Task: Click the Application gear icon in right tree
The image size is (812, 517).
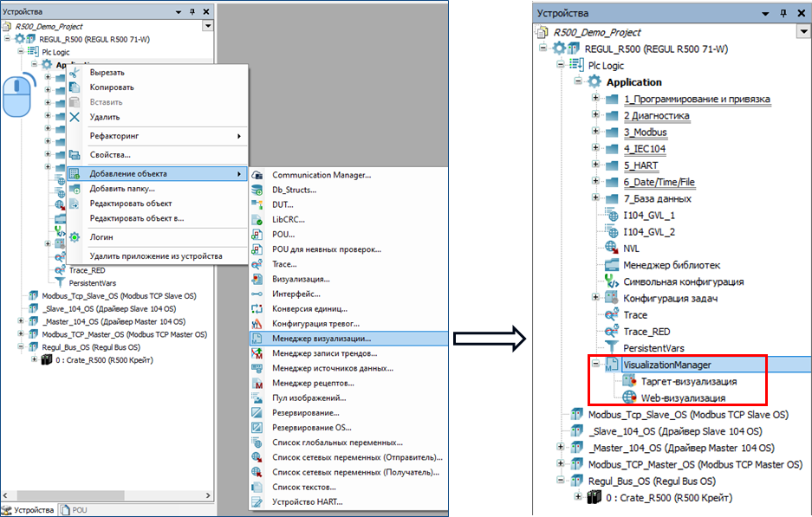Action: click(594, 82)
